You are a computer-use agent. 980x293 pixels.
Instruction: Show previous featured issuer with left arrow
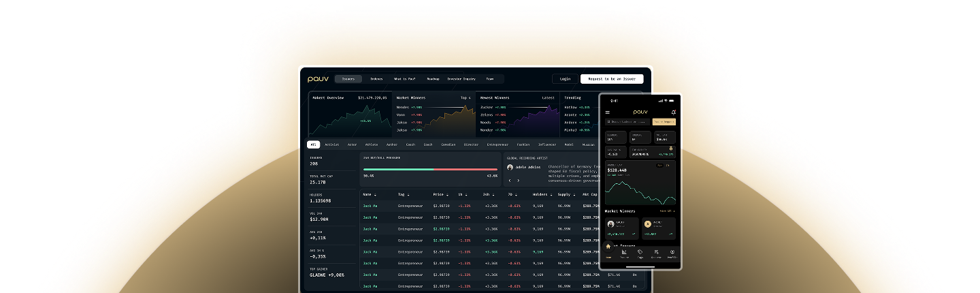(510, 181)
